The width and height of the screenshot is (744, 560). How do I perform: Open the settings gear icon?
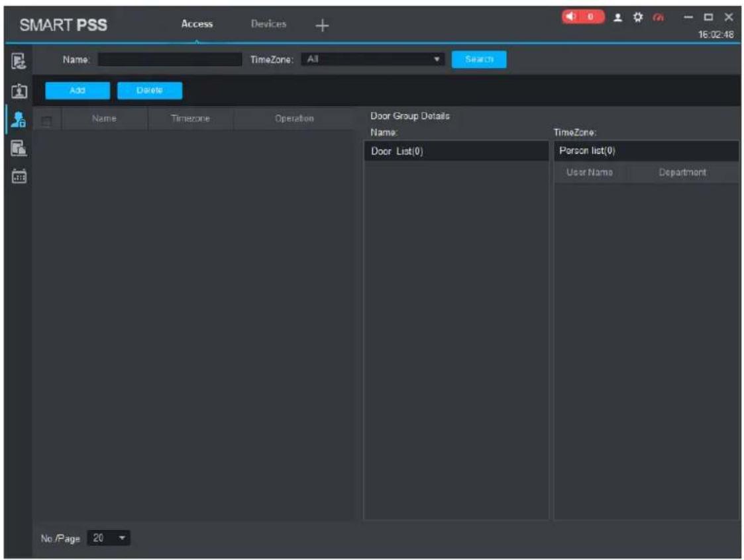click(x=638, y=18)
